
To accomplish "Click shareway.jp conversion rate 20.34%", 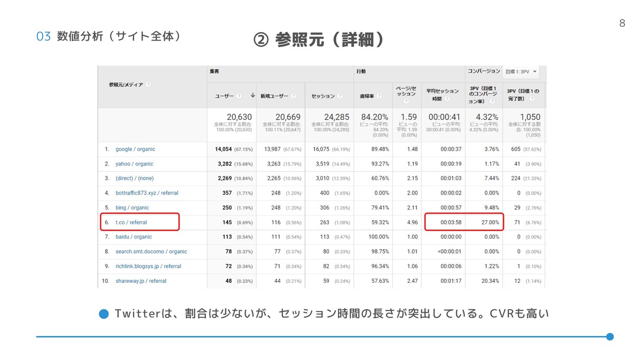I will click(490, 281).
